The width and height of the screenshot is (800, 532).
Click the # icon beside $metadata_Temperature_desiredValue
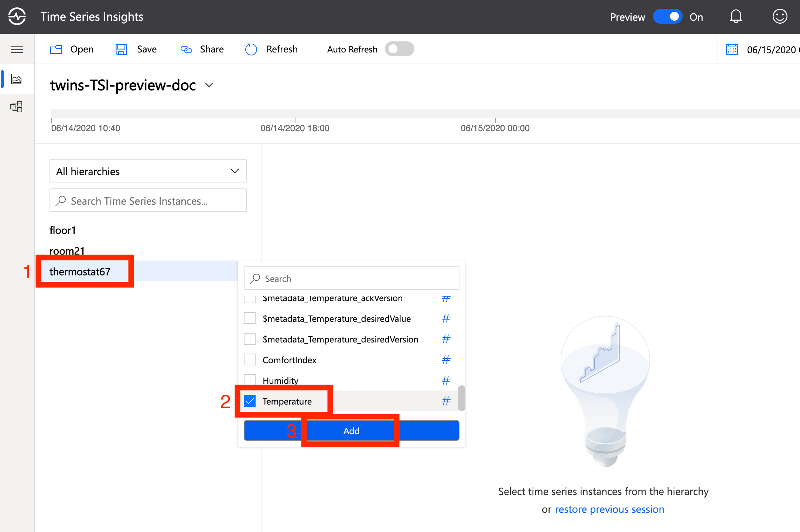tap(446, 318)
